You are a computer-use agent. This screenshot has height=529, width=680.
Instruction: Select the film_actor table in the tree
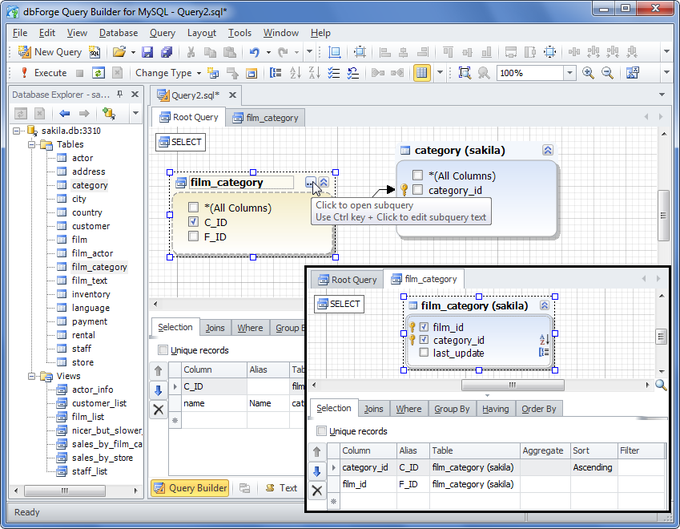click(92, 254)
